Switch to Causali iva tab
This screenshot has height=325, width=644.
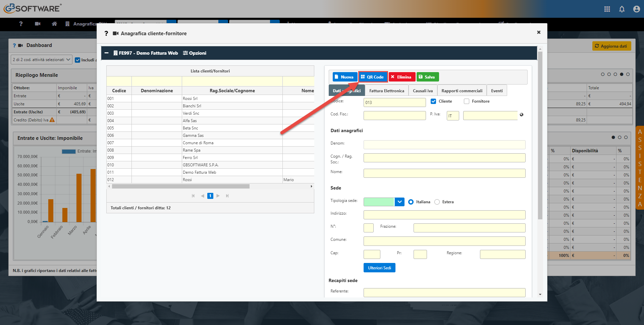[423, 91]
